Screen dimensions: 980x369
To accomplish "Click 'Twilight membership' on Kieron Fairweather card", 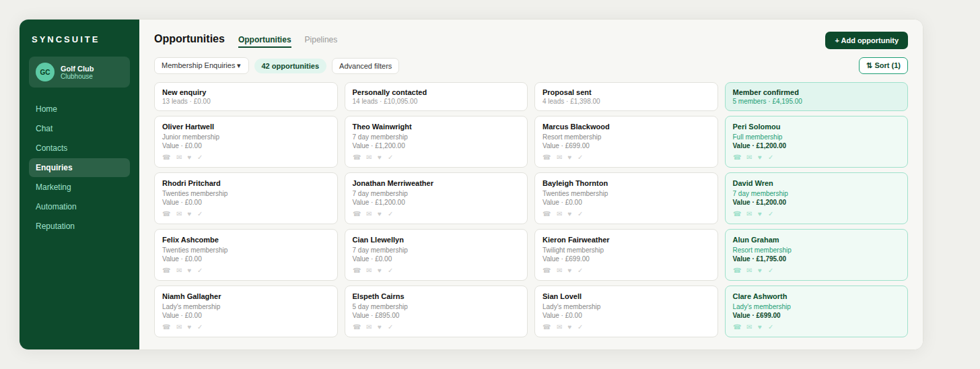I will tap(573, 250).
